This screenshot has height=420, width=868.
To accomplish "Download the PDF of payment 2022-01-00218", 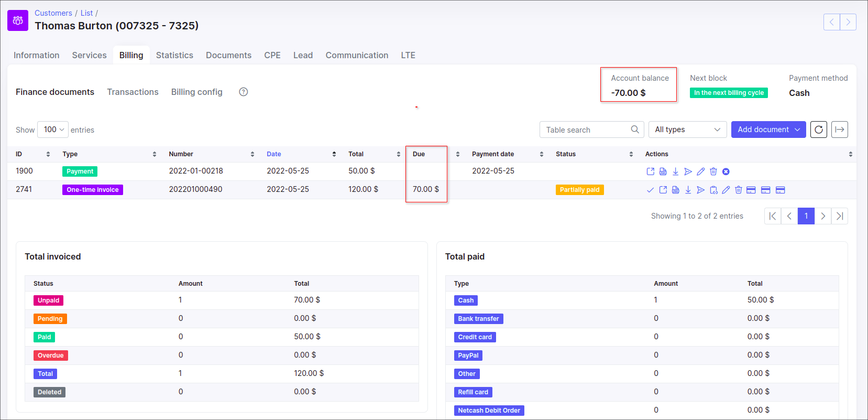I will tap(675, 171).
